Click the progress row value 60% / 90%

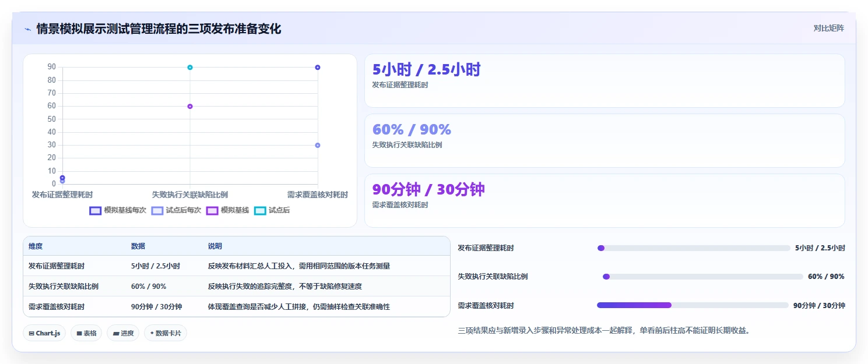click(826, 277)
